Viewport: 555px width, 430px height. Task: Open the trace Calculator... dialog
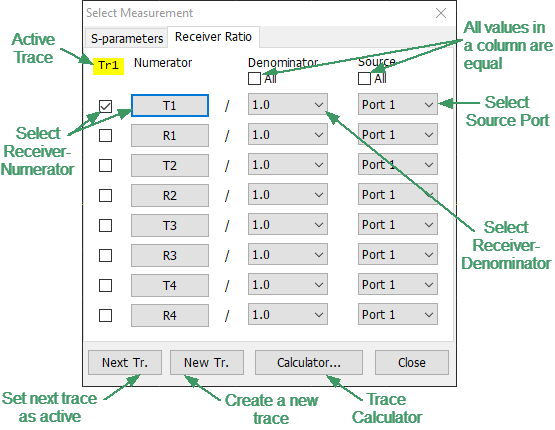309,362
